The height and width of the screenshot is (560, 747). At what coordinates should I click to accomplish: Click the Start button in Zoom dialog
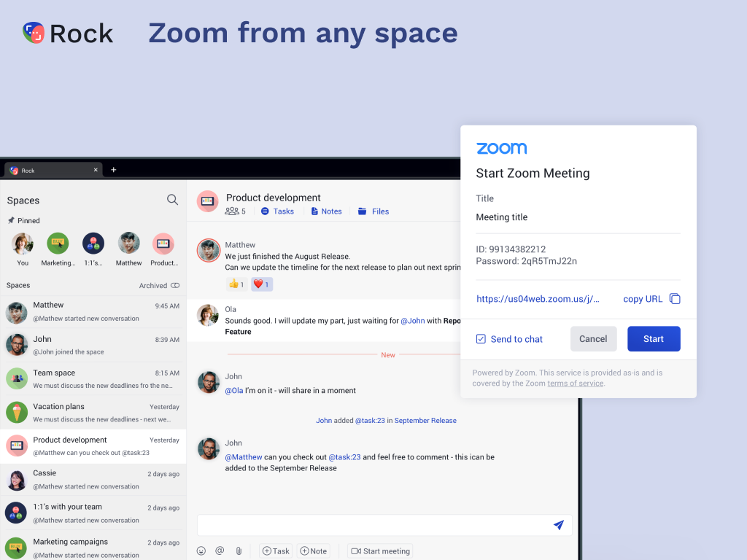click(654, 338)
